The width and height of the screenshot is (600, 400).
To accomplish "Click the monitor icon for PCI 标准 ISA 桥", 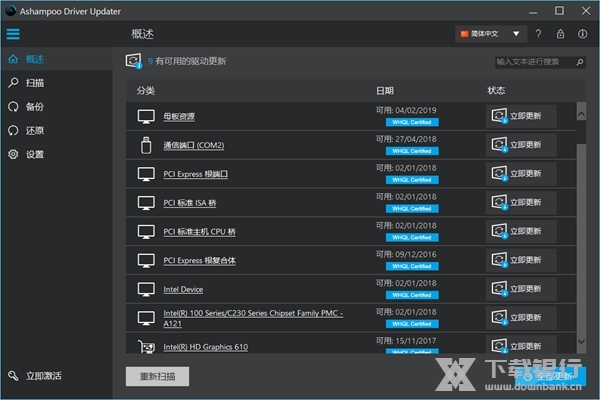I will pos(146,203).
